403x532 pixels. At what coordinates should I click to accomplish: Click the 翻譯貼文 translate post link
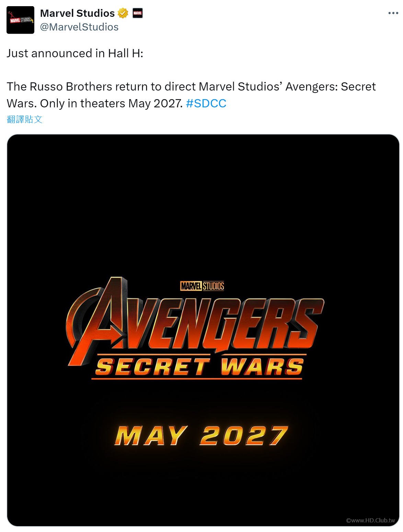[25, 119]
